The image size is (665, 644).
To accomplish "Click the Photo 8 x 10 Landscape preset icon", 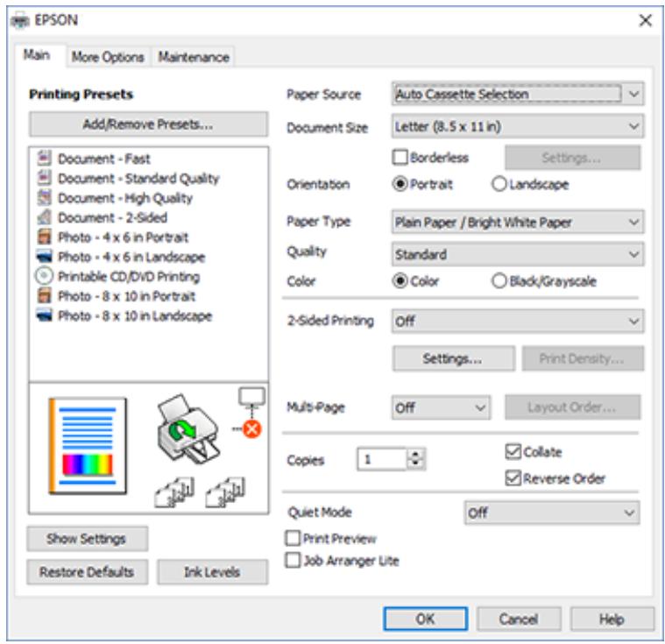I will tap(44, 315).
